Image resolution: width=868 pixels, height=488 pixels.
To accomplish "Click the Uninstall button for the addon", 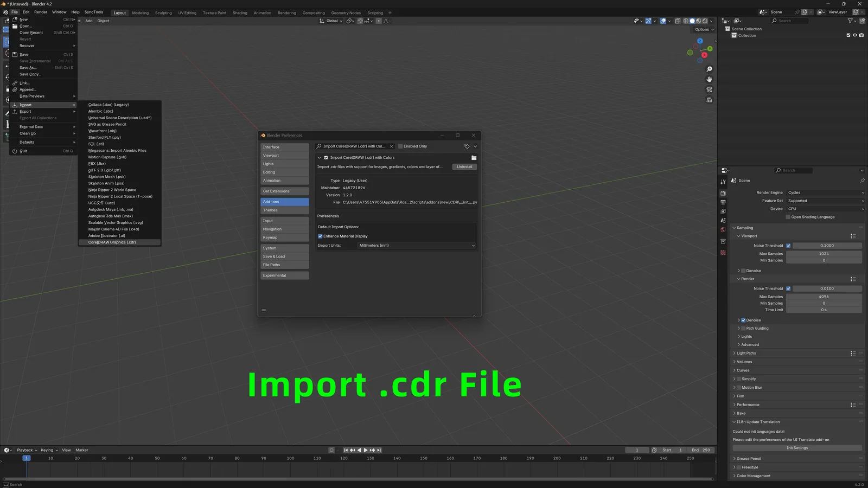I will point(464,166).
